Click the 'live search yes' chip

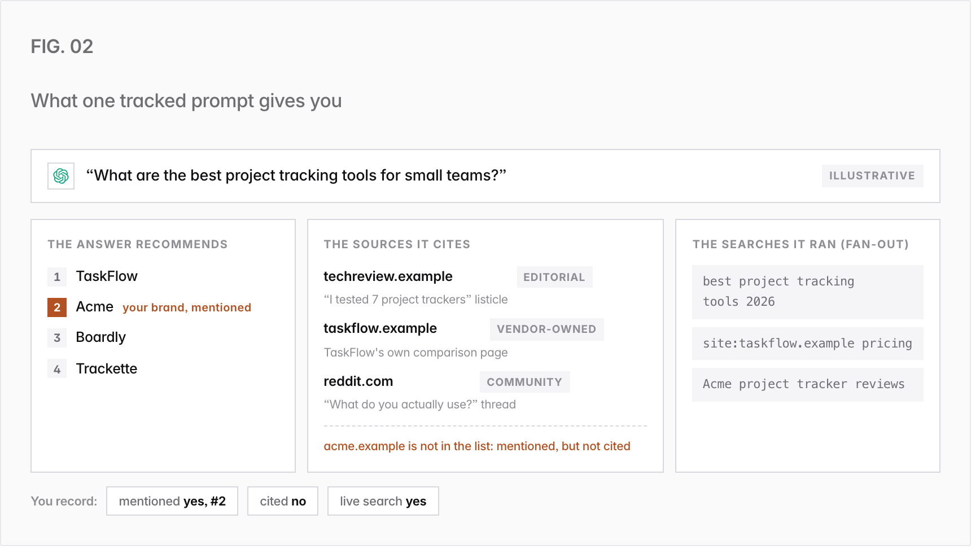(x=383, y=501)
